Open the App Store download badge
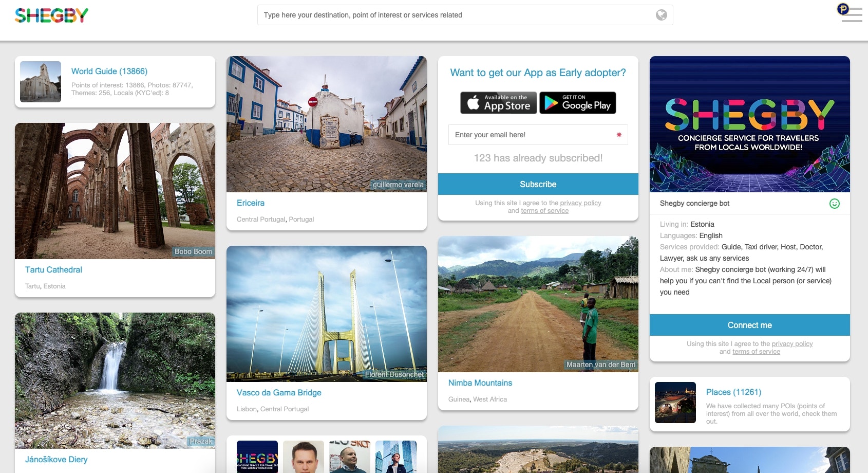This screenshot has height=473, width=868. coord(499,103)
